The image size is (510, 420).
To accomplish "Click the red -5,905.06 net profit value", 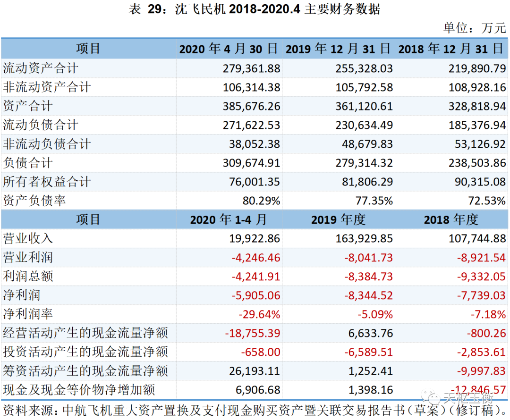I will (x=256, y=295).
